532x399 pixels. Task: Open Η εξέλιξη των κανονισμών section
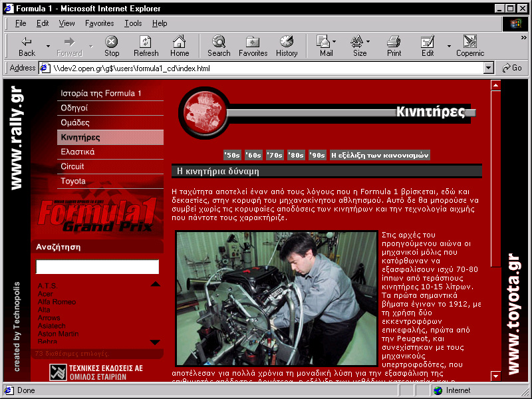point(380,155)
